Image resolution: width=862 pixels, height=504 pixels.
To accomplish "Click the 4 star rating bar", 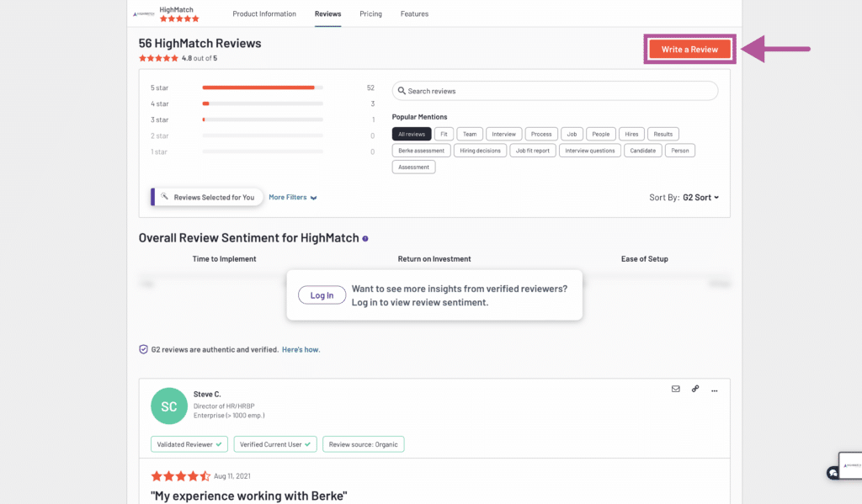I will 263,103.
